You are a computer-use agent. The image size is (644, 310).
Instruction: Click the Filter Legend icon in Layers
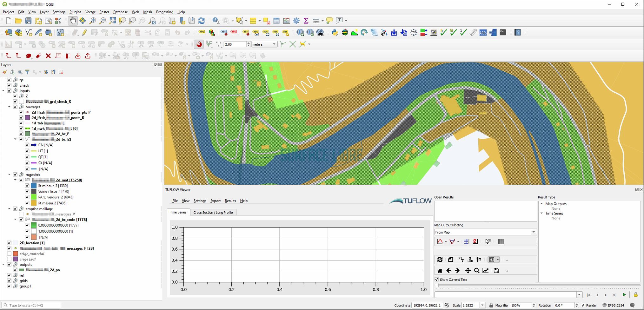click(x=27, y=72)
